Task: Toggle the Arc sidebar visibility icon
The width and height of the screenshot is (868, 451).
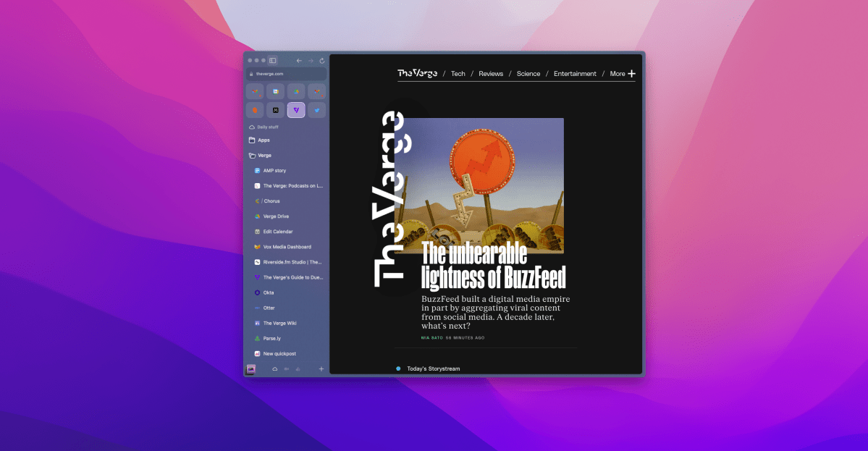Action: (x=273, y=60)
